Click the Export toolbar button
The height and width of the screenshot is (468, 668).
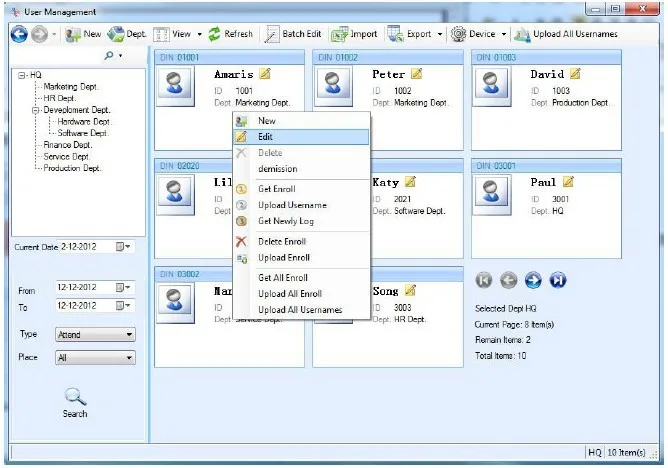[410, 34]
